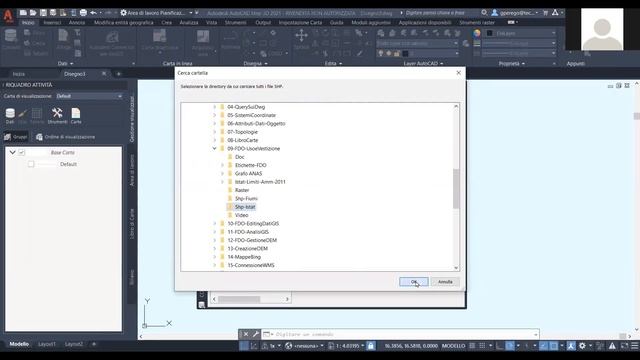Open the workspace gear selector 'Area di lavoro'

[x=156, y=13]
